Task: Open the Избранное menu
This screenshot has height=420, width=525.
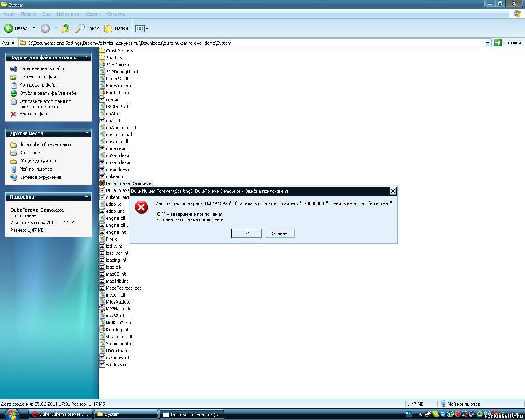Action: tap(68, 14)
